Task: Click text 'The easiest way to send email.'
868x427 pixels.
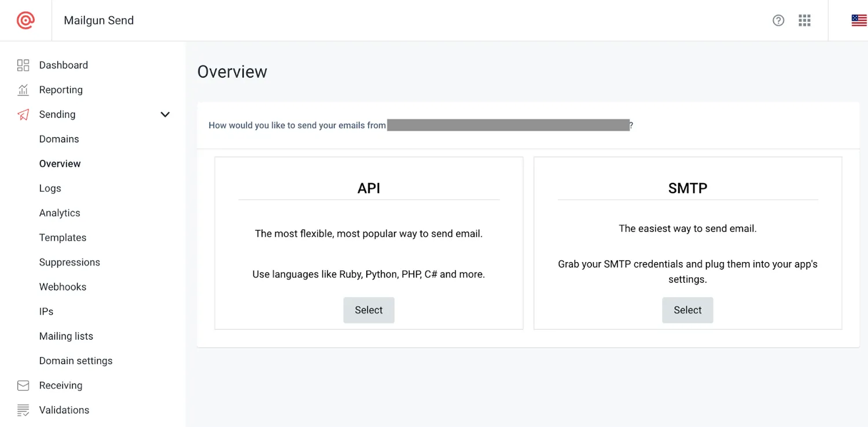Action: click(x=687, y=229)
